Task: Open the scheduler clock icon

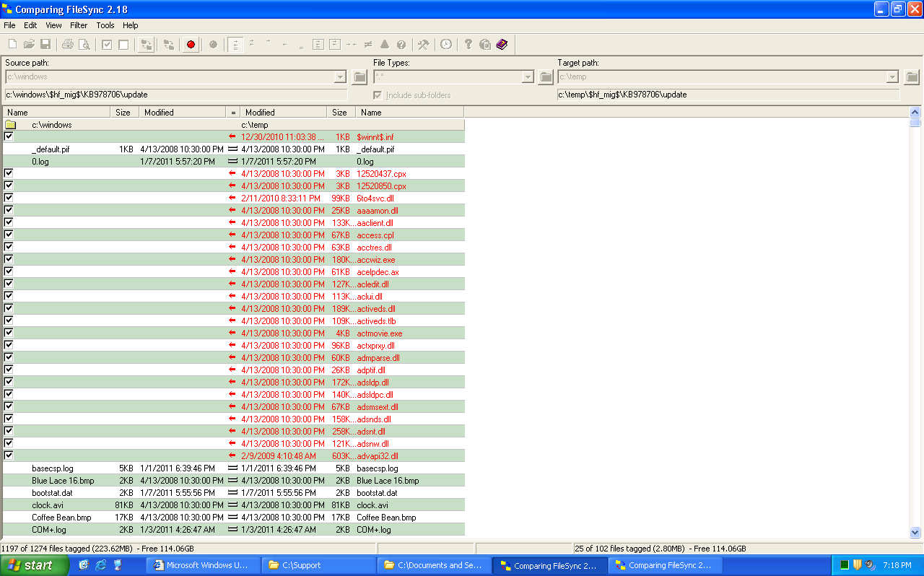Action: tap(446, 45)
